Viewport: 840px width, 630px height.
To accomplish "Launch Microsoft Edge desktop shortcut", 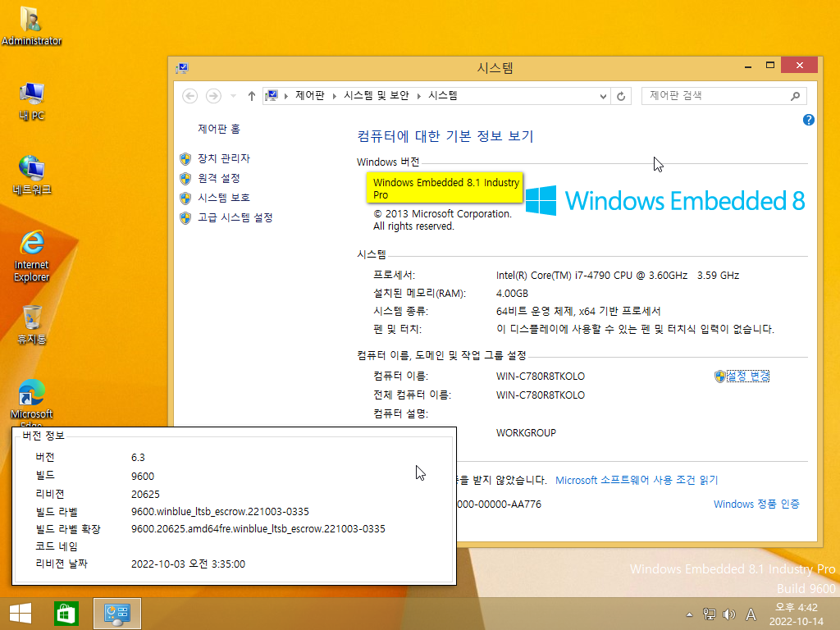I will click(32, 402).
